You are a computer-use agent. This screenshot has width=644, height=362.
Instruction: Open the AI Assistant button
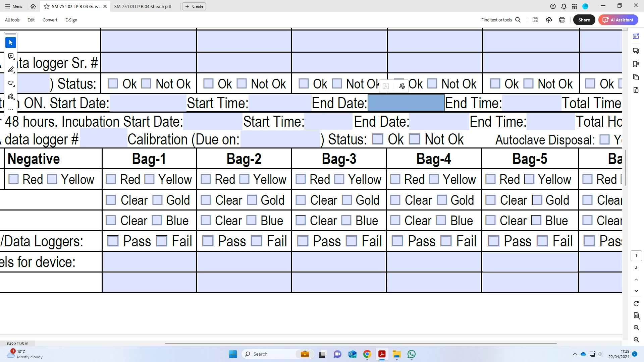[618, 20]
